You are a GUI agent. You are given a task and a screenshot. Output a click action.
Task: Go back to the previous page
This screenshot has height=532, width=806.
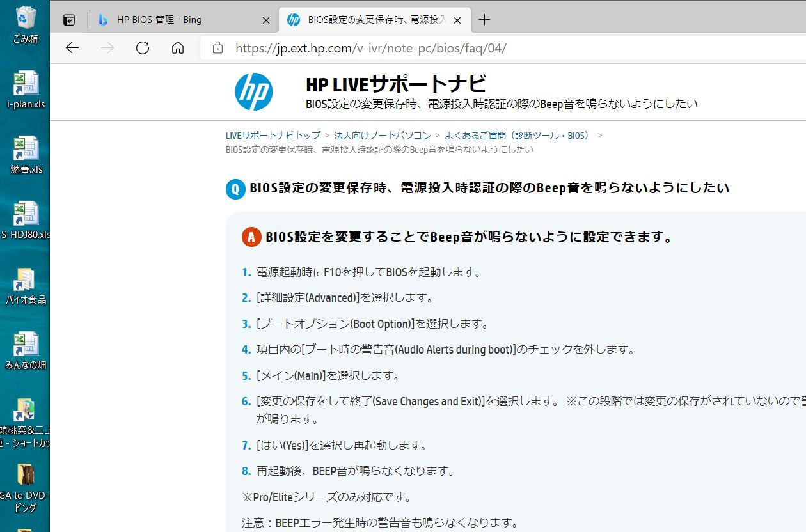point(72,48)
